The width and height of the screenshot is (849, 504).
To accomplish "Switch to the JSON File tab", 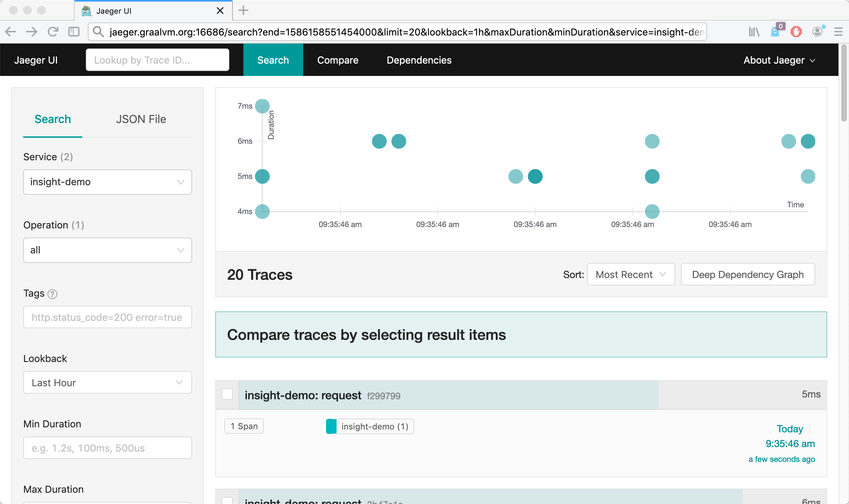I will point(141,119).
